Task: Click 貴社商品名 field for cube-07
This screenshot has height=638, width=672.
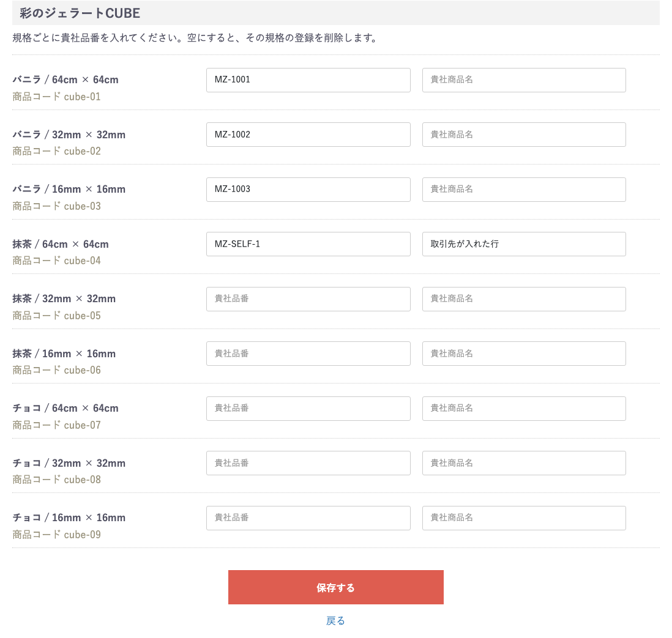Action: [x=524, y=409]
